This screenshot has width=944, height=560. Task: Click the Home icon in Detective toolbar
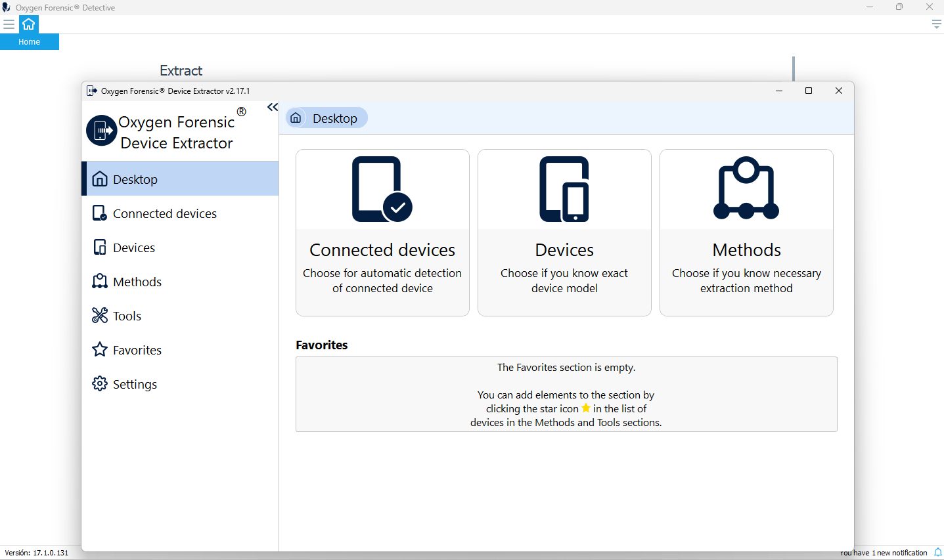click(x=29, y=24)
